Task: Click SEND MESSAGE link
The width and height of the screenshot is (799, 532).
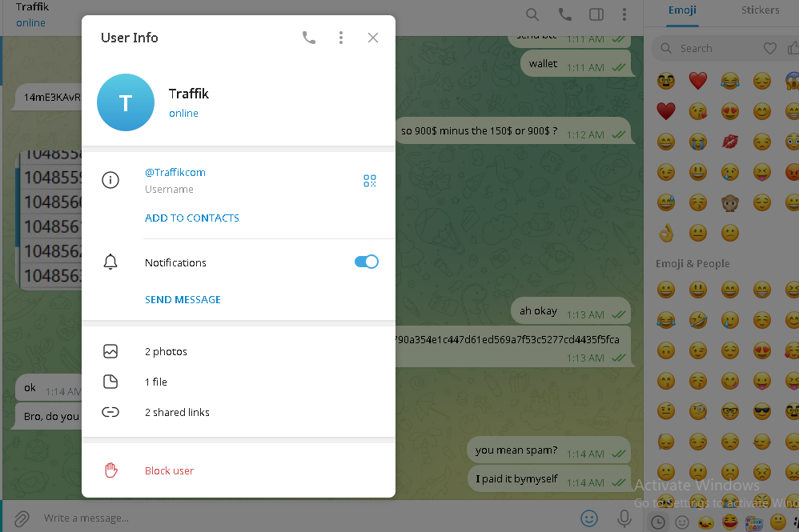Action: [183, 299]
